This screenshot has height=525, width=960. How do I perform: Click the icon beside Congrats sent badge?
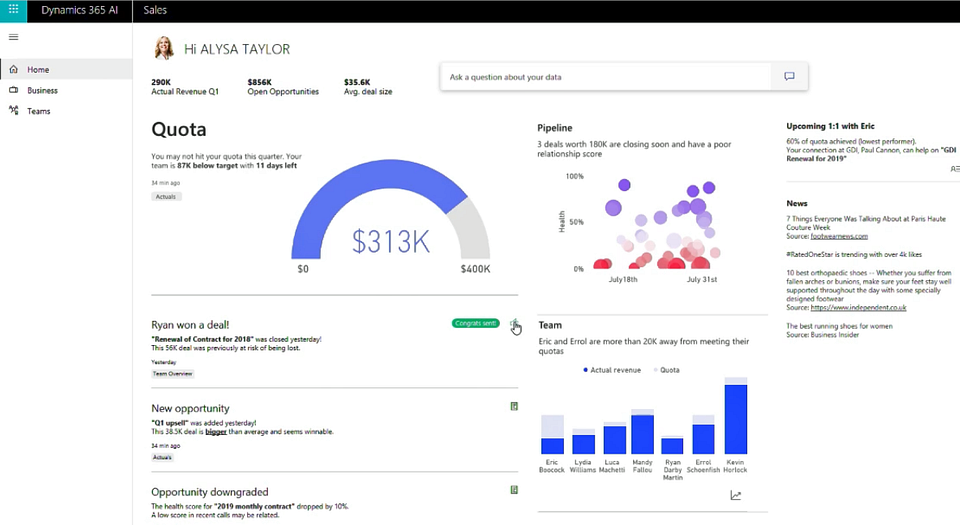tap(514, 324)
